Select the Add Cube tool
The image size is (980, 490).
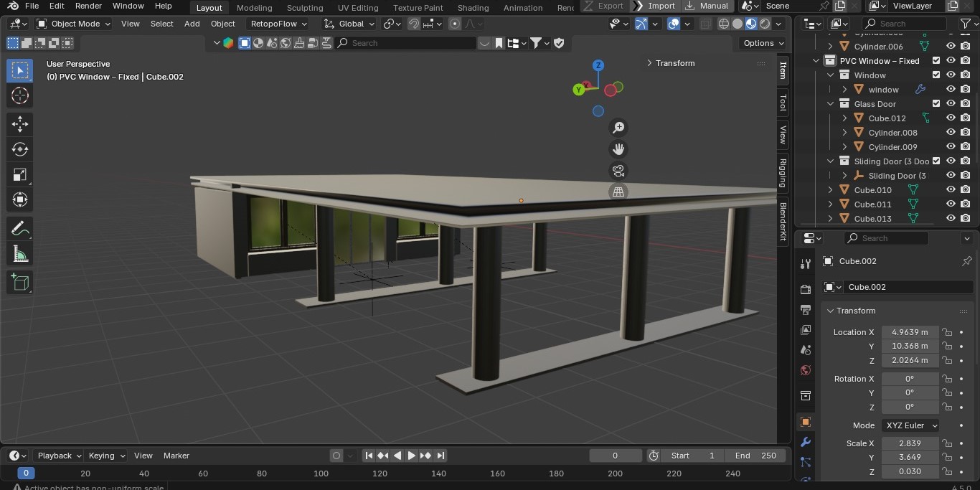[20, 283]
